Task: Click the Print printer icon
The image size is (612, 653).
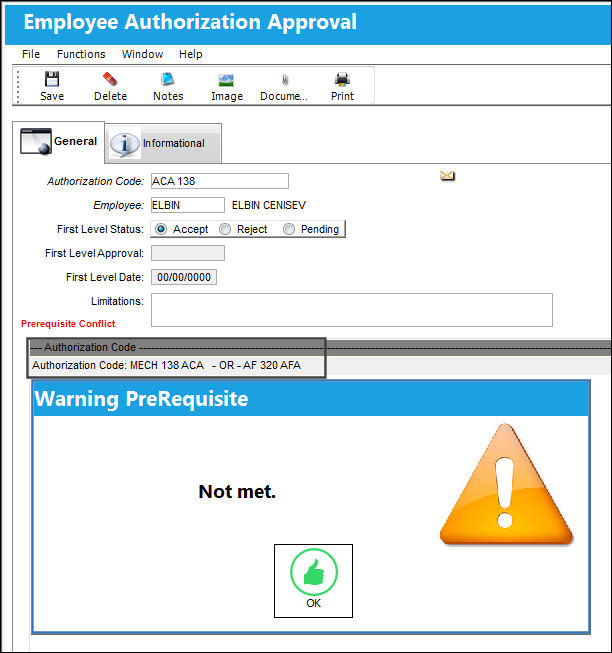Action: click(x=342, y=79)
